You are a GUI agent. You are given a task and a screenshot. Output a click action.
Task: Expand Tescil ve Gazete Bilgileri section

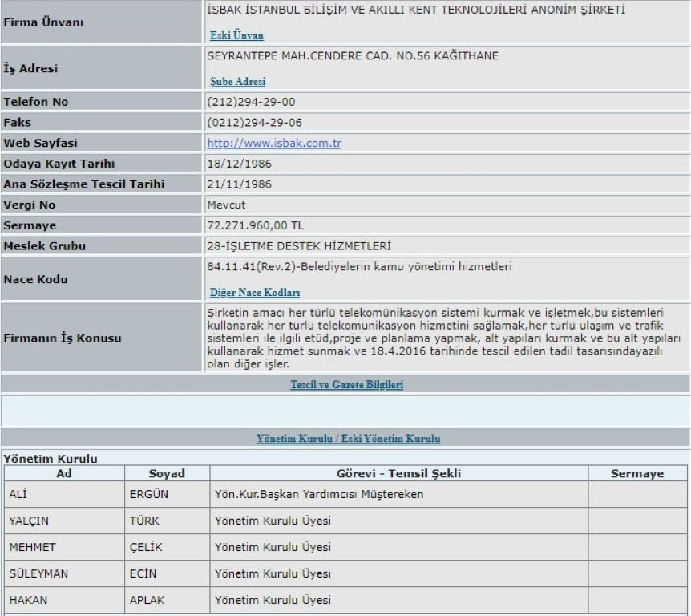click(x=346, y=385)
